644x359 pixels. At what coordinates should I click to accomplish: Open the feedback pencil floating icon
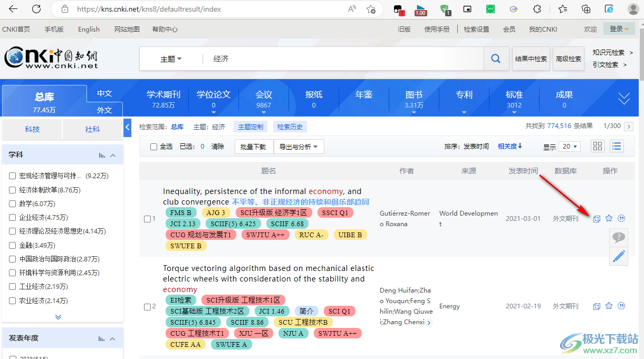pos(619,256)
